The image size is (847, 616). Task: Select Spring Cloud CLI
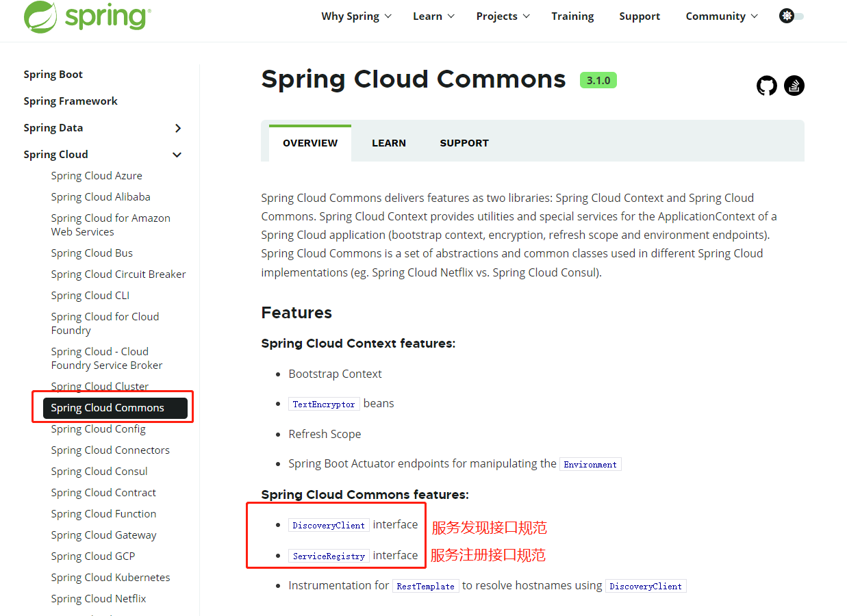point(90,296)
